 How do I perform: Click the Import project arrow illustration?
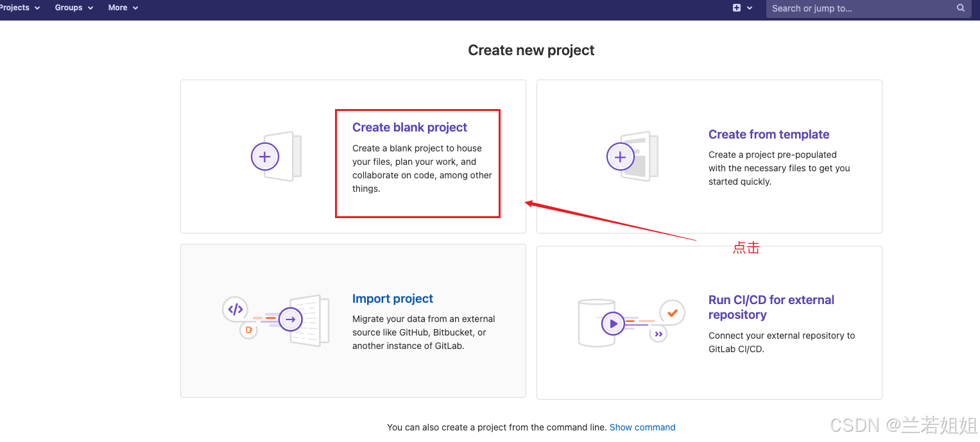pyautogui.click(x=291, y=319)
